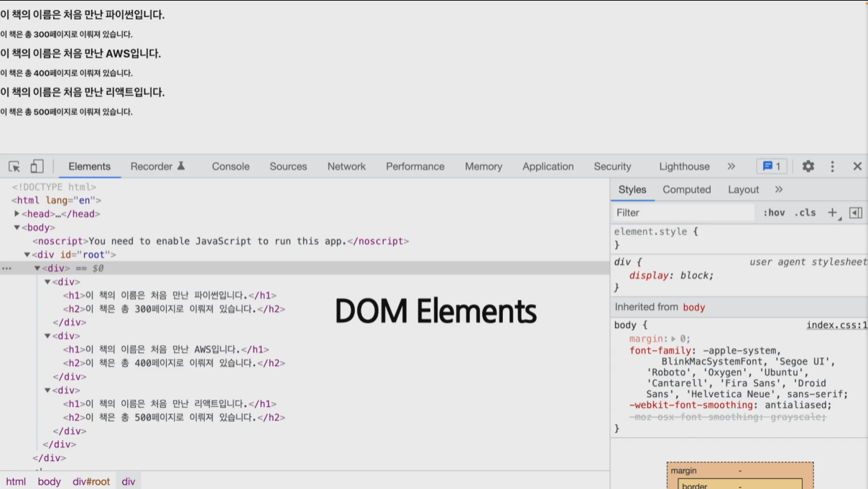Show more Styles pane tabs
This screenshot has height=489, width=868.
[x=779, y=189]
